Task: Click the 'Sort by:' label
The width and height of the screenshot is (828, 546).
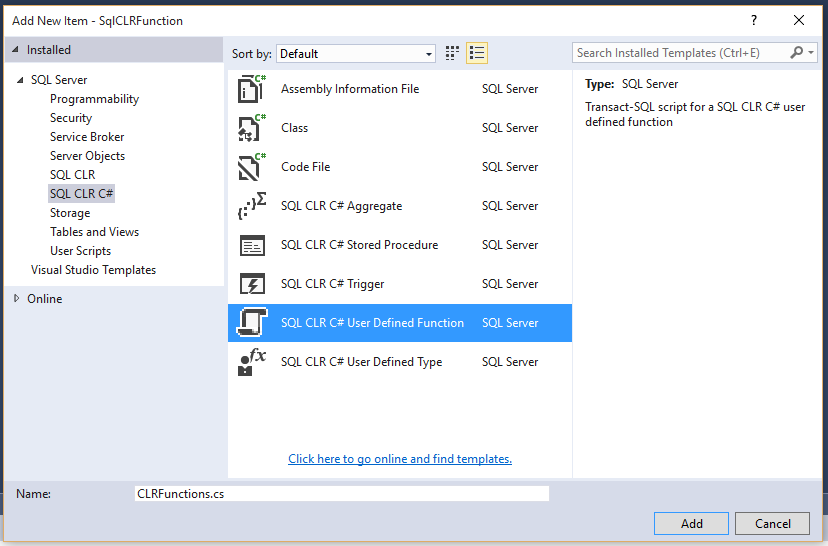Action: click(x=251, y=54)
